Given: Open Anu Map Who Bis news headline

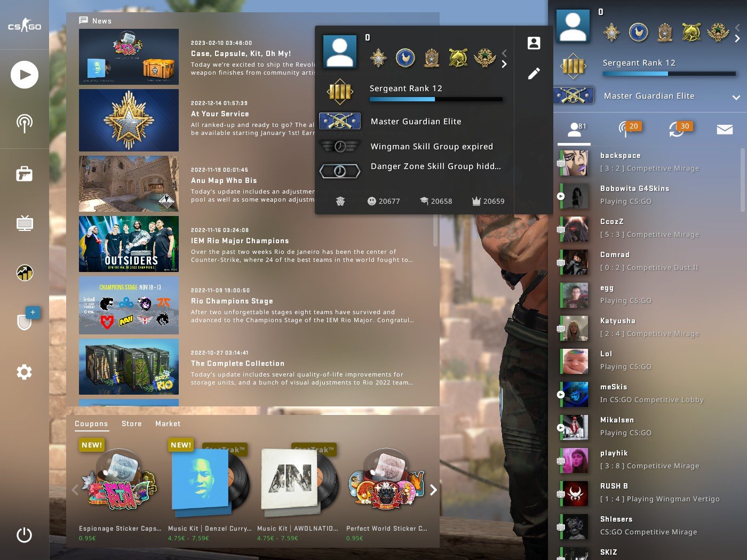Looking at the screenshot, I should tap(224, 180).
